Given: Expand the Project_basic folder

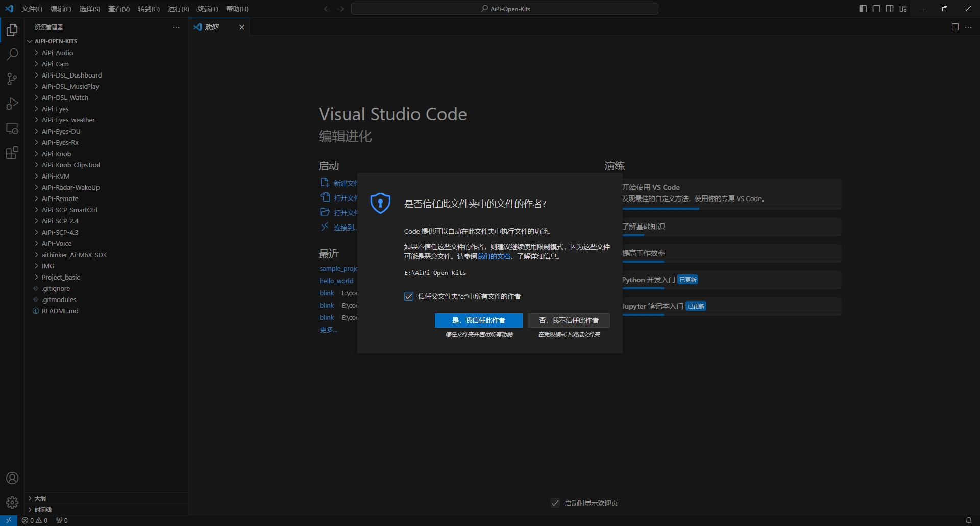Looking at the screenshot, I should [x=106, y=277].
